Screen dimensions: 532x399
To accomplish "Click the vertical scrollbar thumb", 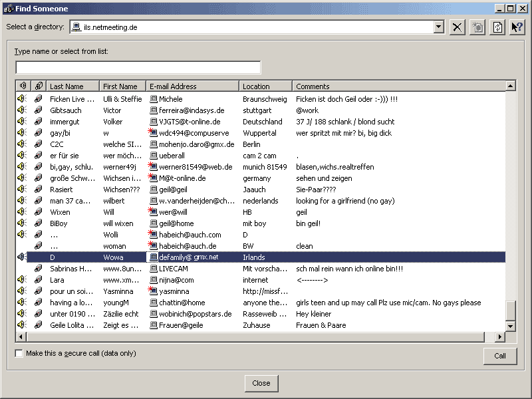I will pos(510,311).
